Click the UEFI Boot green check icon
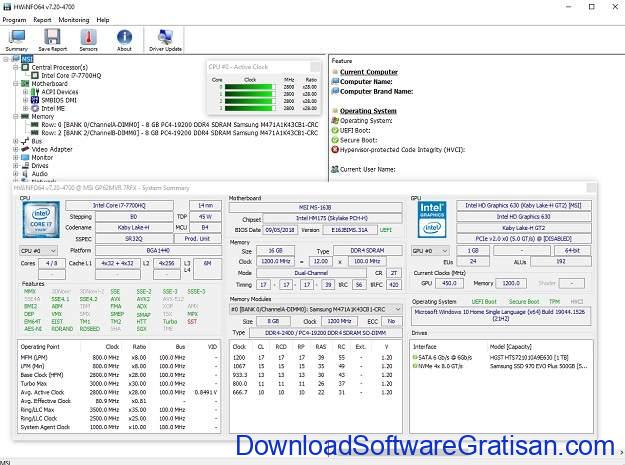This screenshot has width=625, height=465. 335,130
